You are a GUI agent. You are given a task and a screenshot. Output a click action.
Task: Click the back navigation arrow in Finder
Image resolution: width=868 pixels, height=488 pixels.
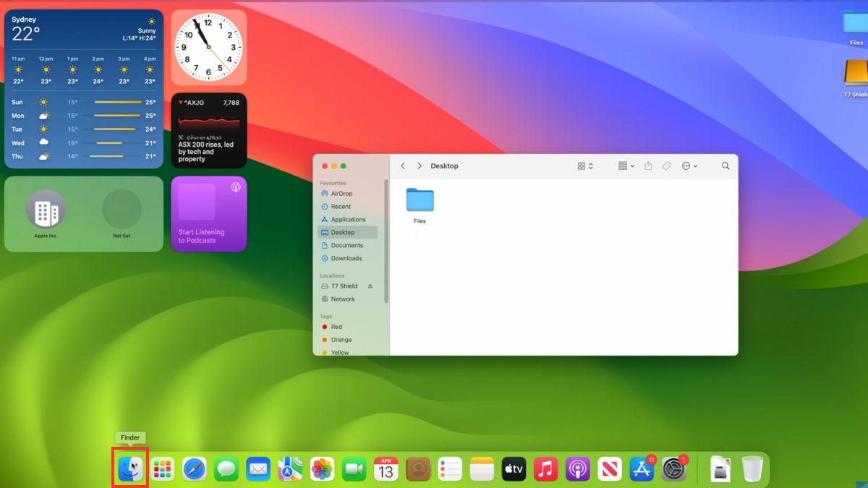click(x=403, y=166)
